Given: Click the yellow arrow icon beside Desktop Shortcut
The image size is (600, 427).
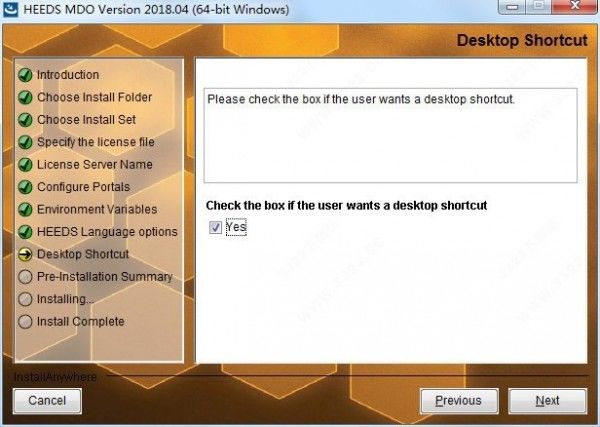Looking at the screenshot, I should [25, 254].
